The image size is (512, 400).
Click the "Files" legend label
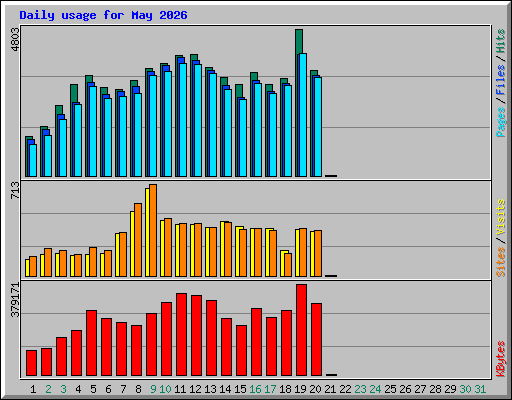[500, 80]
